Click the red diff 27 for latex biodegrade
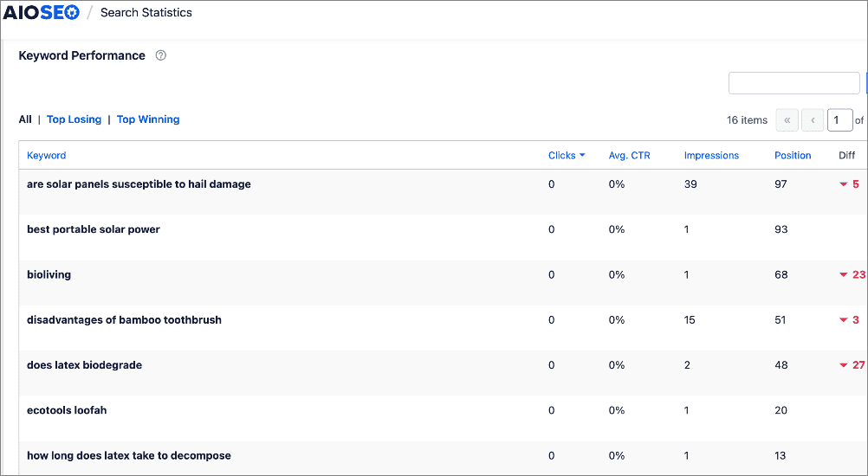 pyautogui.click(x=852, y=365)
